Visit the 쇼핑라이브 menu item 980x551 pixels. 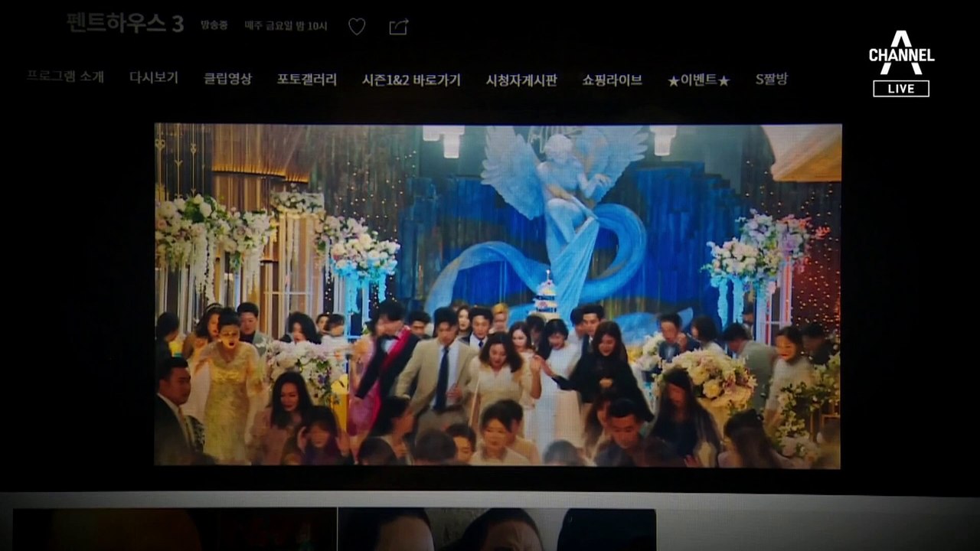point(612,80)
